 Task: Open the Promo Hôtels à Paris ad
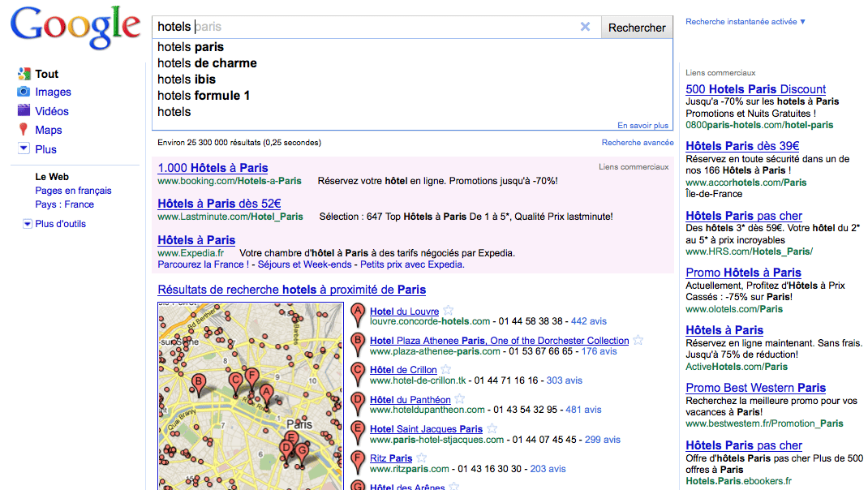click(743, 273)
